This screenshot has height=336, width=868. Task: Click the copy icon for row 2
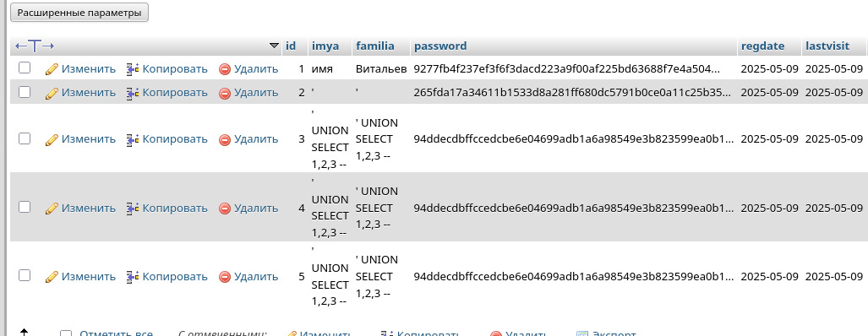click(x=133, y=92)
